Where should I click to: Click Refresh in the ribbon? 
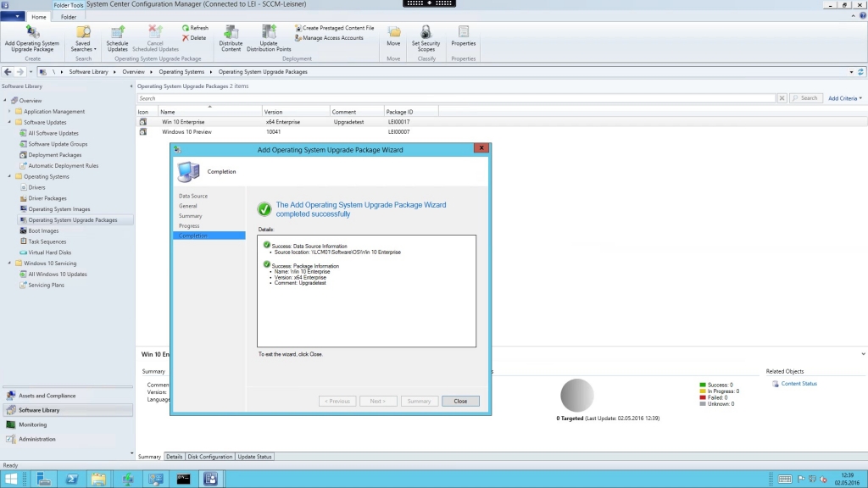[x=196, y=28]
